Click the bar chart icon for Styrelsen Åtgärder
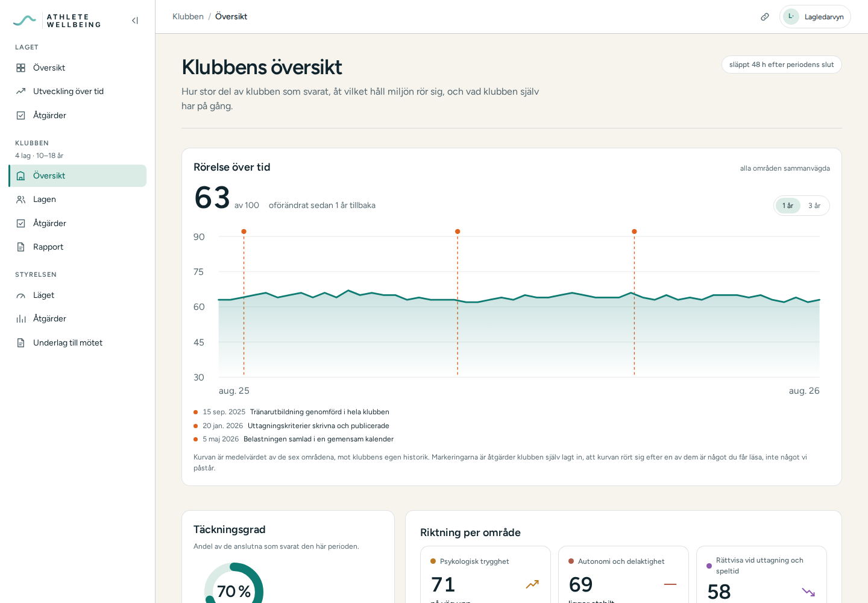868x603 pixels. [x=21, y=319]
